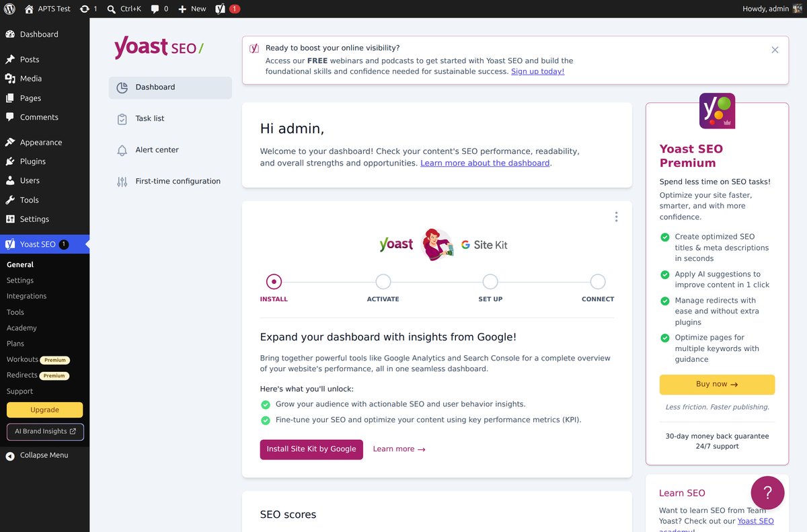The height and width of the screenshot is (532, 807).
Task: Open the Site Kit card options menu
Action: coord(616,217)
